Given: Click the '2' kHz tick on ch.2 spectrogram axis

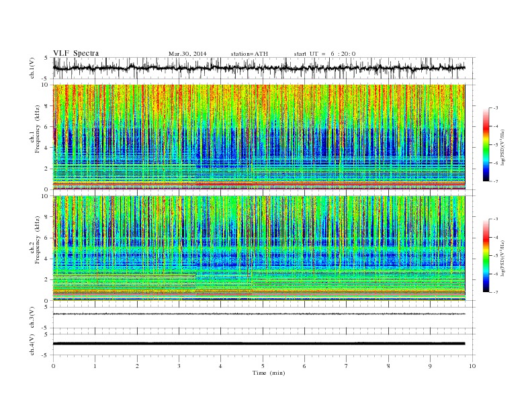Looking at the screenshot, I should click(46, 280).
